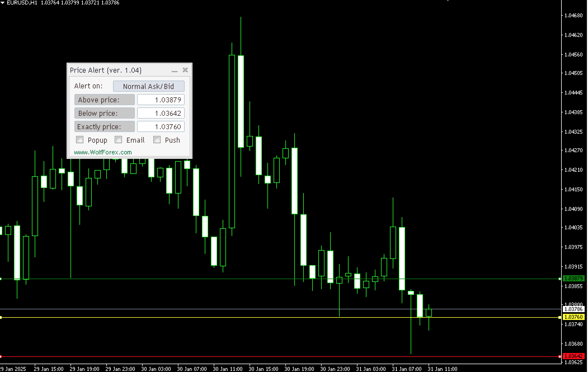Edit the Exactly price value 1.03760
588x372 pixels.
pos(161,127)
